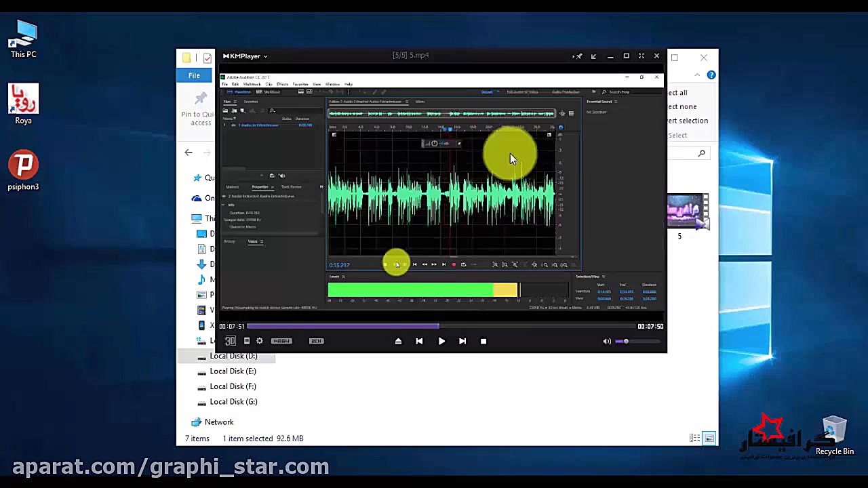The height and width of the screenshot is (488, 868).
Task: Open KMPlayer settings gear
Action: click(x=260, y=341)
